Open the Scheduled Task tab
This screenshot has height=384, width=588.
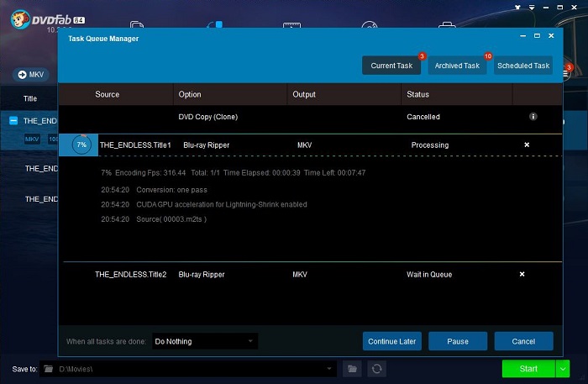pyautogui.click(x=523, y=66)
